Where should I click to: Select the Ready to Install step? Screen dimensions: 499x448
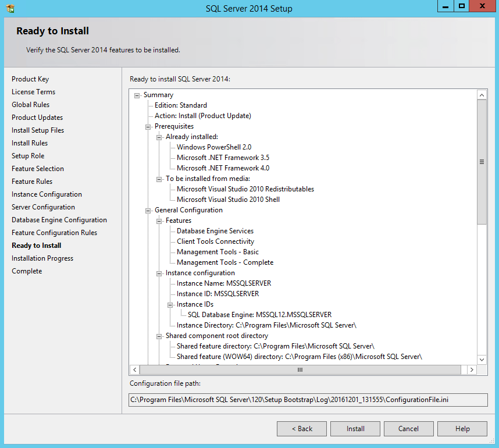(x=36, y=246)
